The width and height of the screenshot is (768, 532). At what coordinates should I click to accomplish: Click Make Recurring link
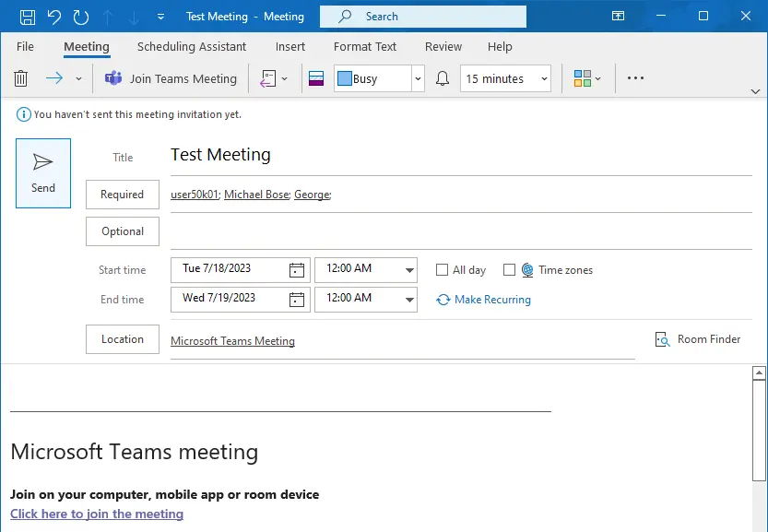pos(483,300)
